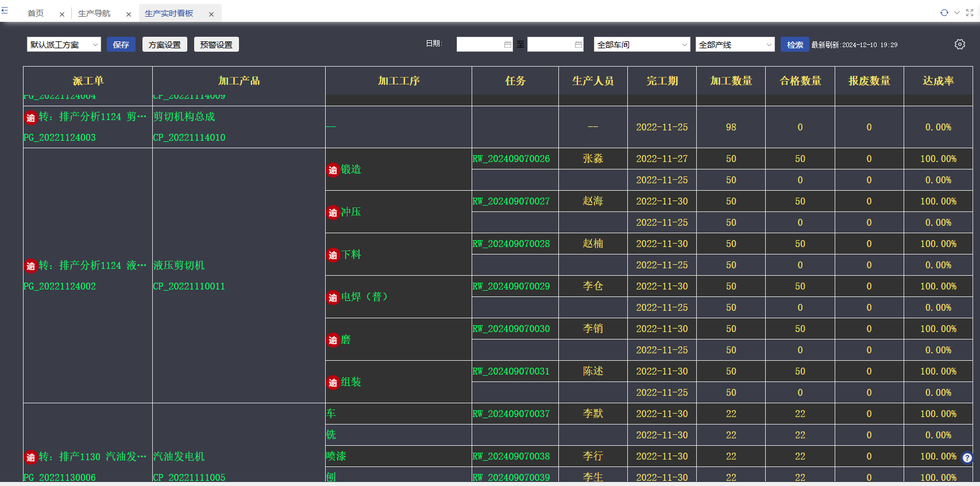980x486 pixels.
Task: Open work order PG_20221124003
Action: coord(60,137)
